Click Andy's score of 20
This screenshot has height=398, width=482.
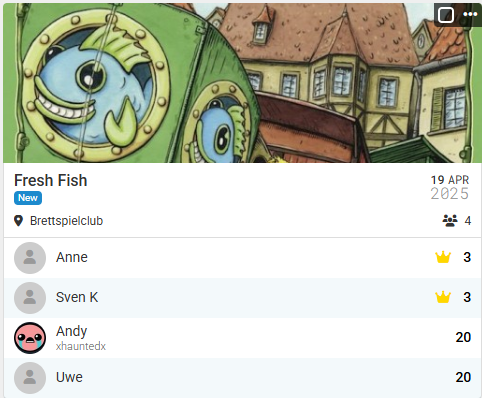click(x=463, y=337)
